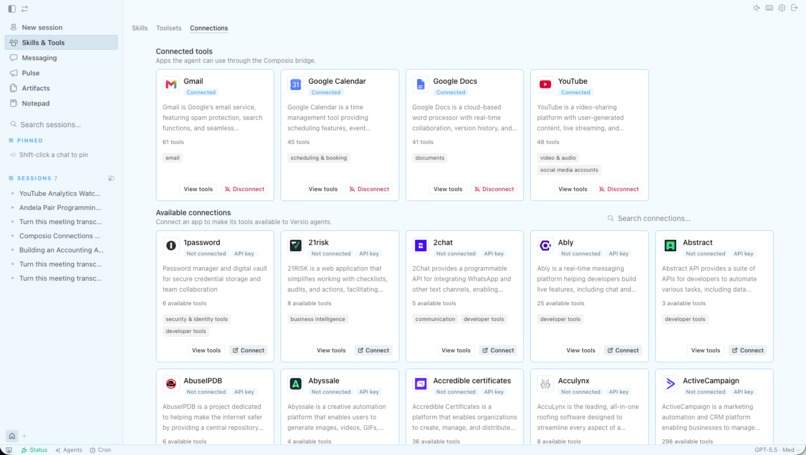Click the Google Docs logo icon
Screen dimensions: 806x455
pos(420,84)
